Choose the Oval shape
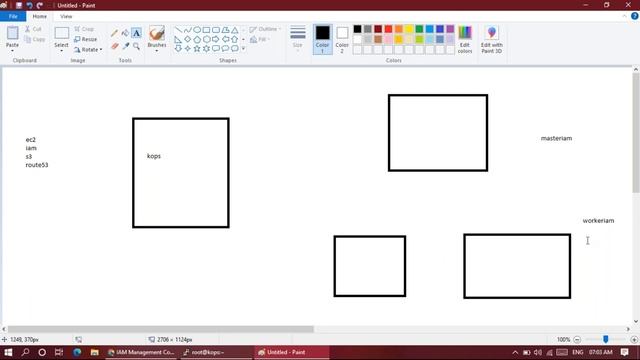Screen dimensions: 640x360 click(x=197, y=30)
